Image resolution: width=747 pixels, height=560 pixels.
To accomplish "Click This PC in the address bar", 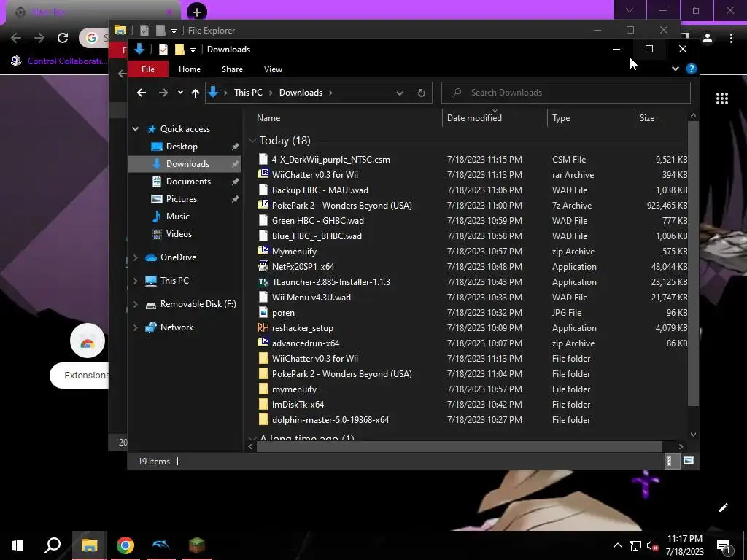I will [248, 93].
